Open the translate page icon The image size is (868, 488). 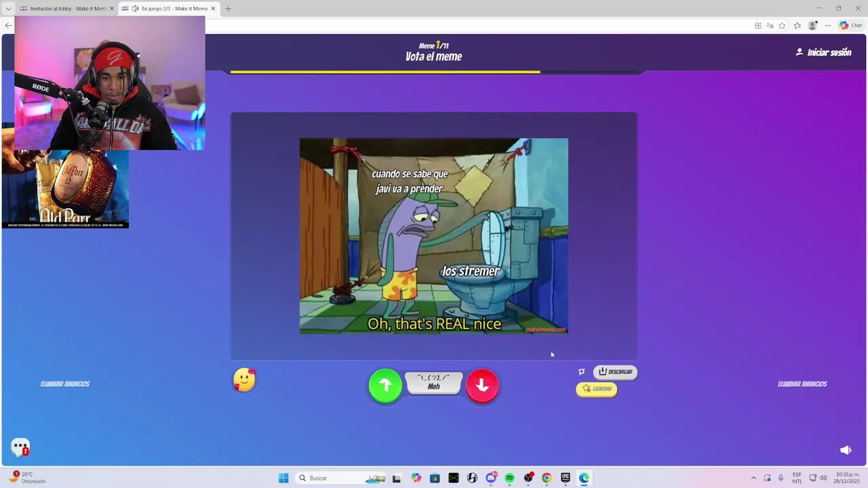(x=770, y=26)
